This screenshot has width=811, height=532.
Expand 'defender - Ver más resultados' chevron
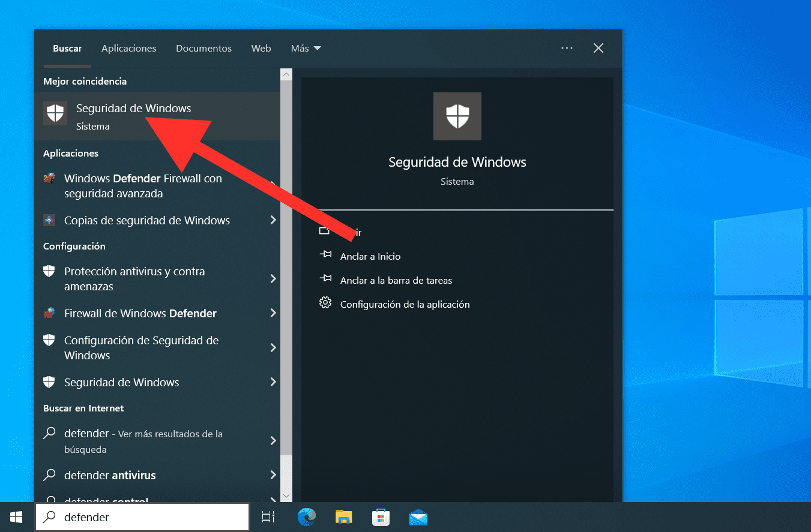pyautogui.click(x=273, y=441)
